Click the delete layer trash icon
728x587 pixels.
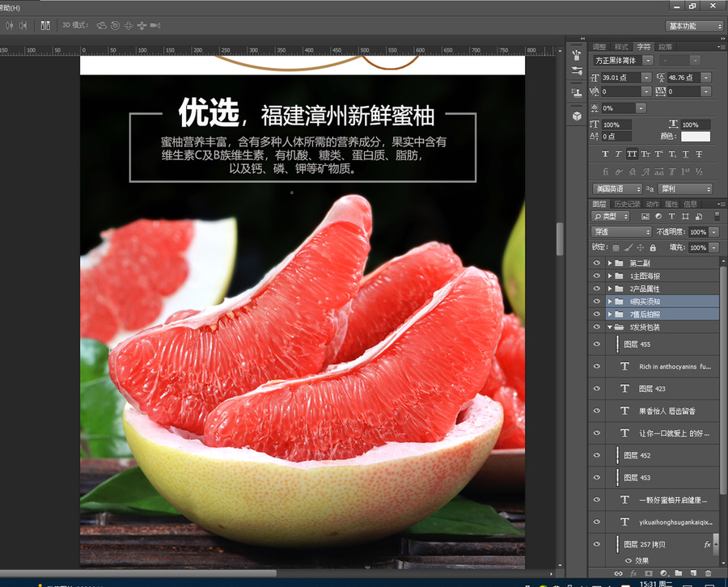pyautogui.click(x=708, y=573)
